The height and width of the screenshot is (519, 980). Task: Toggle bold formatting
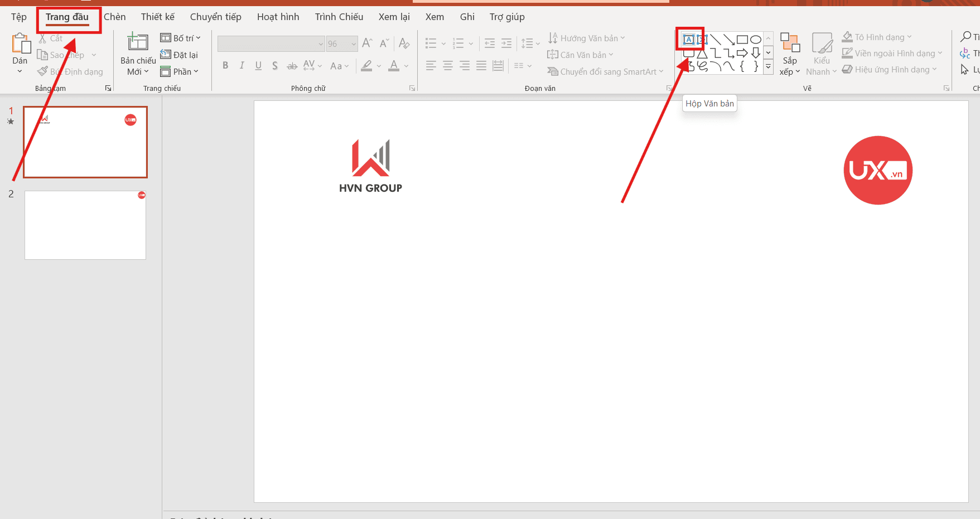[225, 66]
